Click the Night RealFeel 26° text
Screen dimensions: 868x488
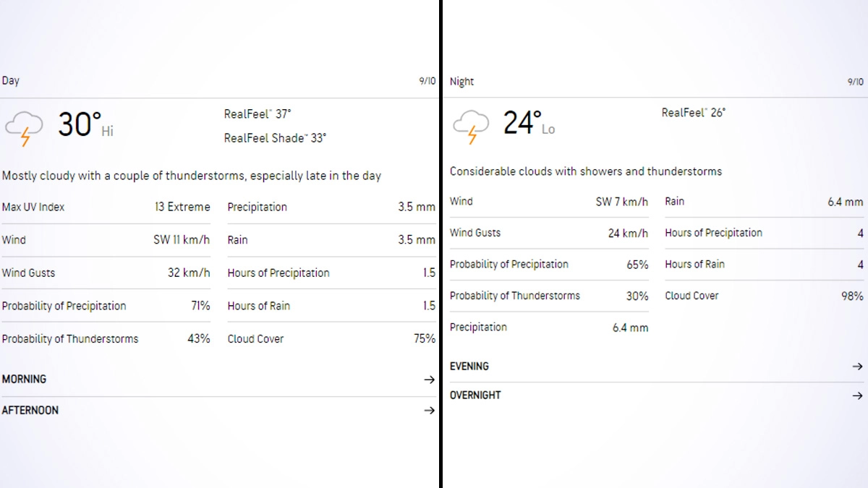click(x=693, y=113)
